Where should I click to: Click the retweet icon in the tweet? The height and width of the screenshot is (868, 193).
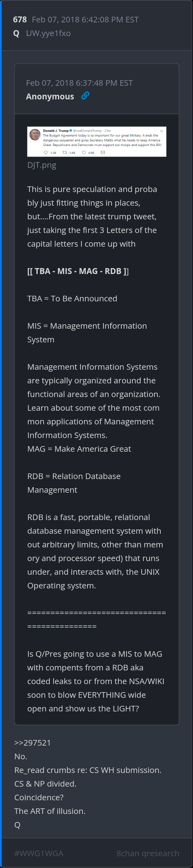click(65, 153)
